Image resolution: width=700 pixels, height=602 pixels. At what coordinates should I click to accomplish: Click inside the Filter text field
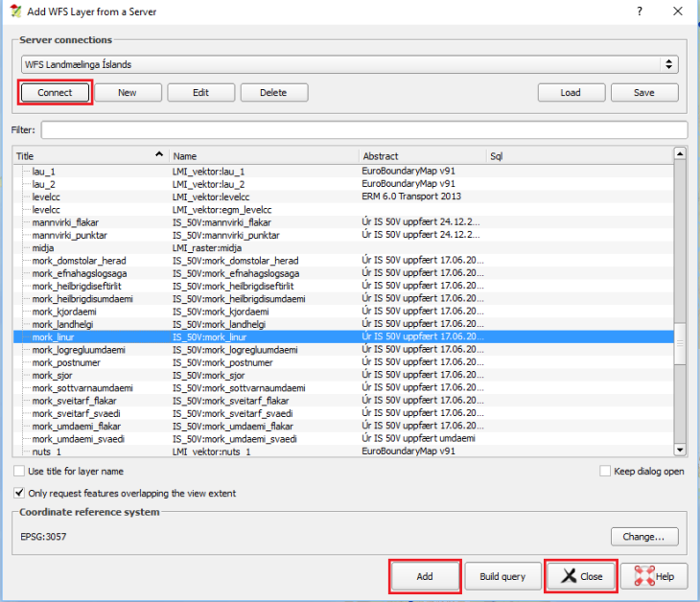(363, 129)
